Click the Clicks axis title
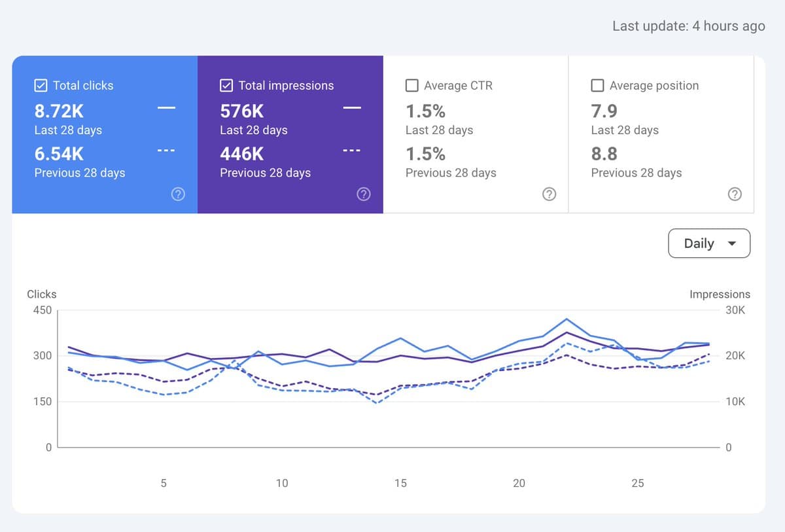This screenshot has width=785, height=532. click(x=42, y=294)
